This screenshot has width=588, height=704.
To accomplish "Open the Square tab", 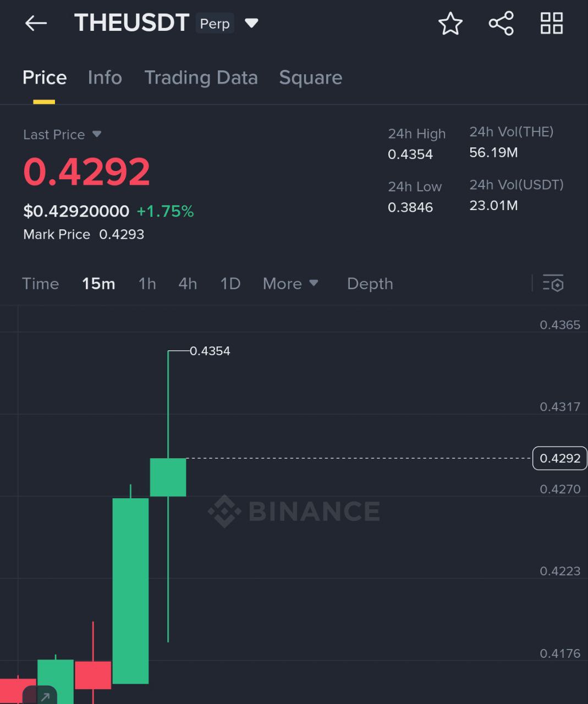I will [311, 78].
